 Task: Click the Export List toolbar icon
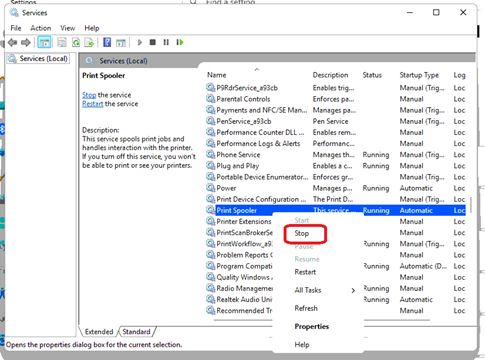click(89, 42)
